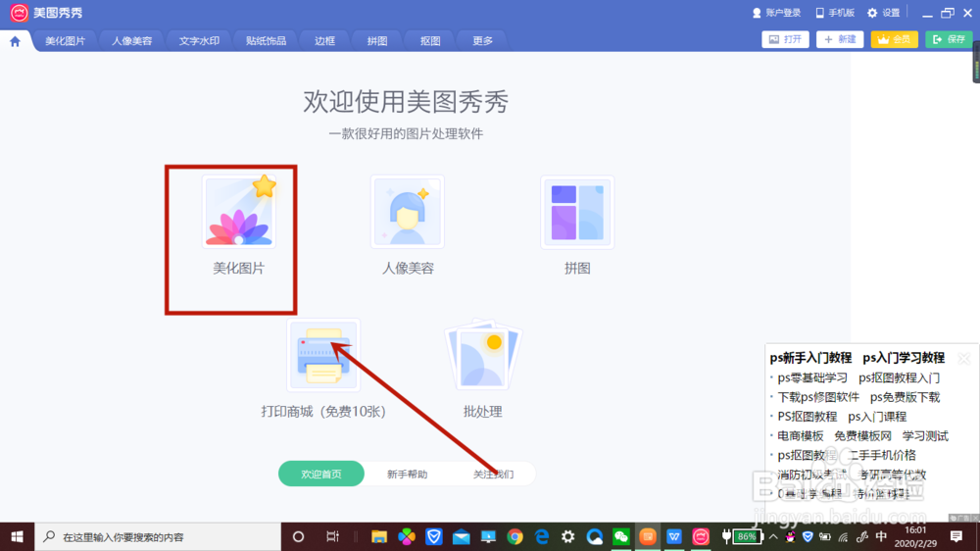980x551 pixels.
Task: Open ad link ps免费版下载
Action: pyautogui.click(x=905, y=397)
